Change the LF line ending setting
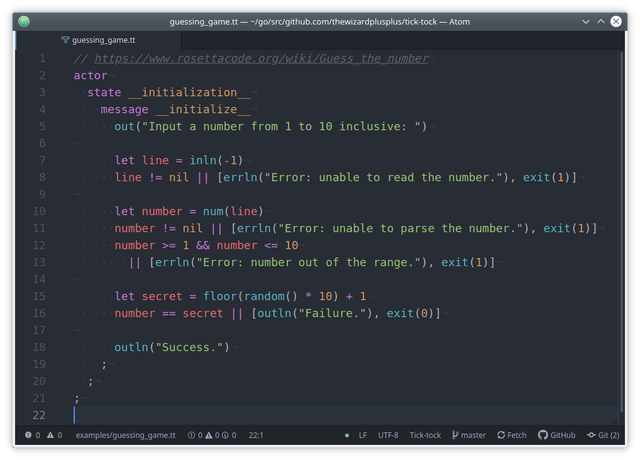This screenshot has width=640, height=460. [362, 435]
